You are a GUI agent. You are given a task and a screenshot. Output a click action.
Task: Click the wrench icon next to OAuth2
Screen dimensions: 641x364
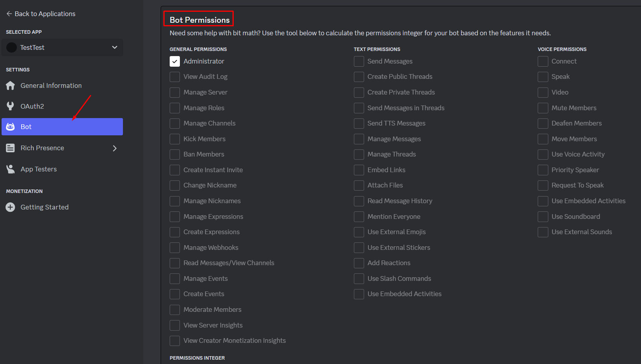pos(11,106)
